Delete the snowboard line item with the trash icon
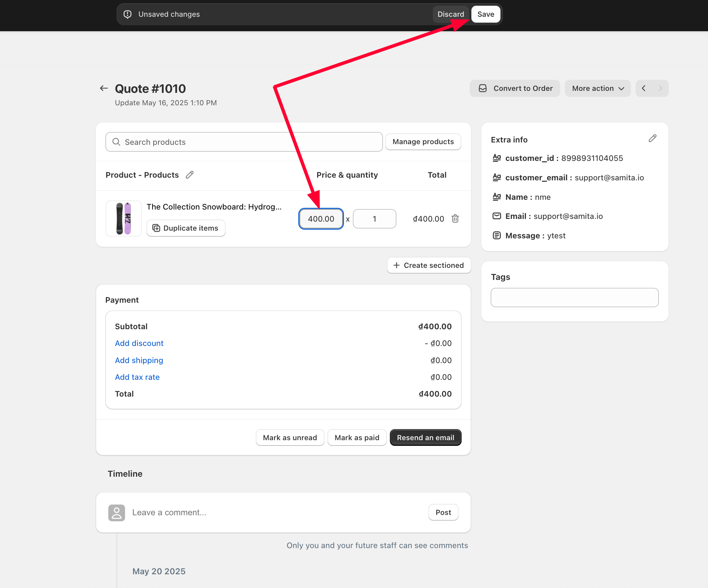Image resolution: width=708 pixels, height=588 pixels. (x=455, y=219)
